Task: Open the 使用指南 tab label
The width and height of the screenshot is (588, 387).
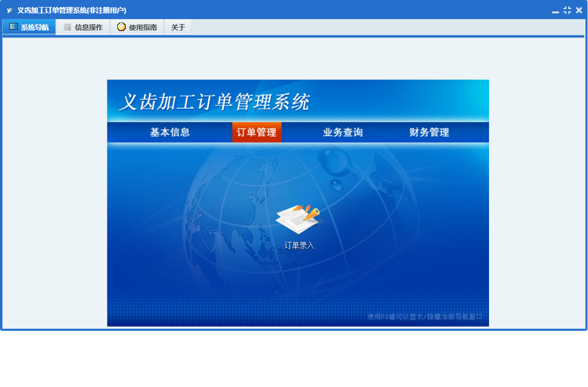Action: 143,27
